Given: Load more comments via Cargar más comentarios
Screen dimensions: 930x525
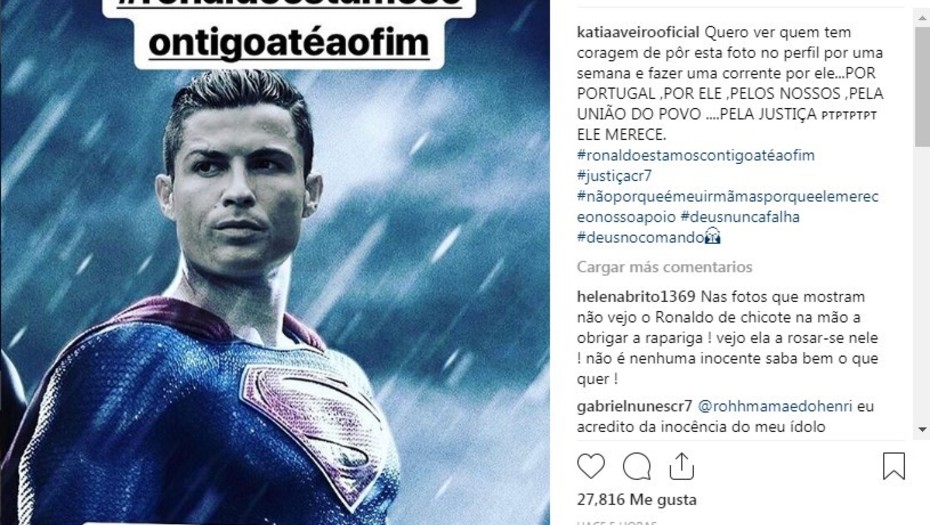Looking at the screenshot, I should [664, 267].
